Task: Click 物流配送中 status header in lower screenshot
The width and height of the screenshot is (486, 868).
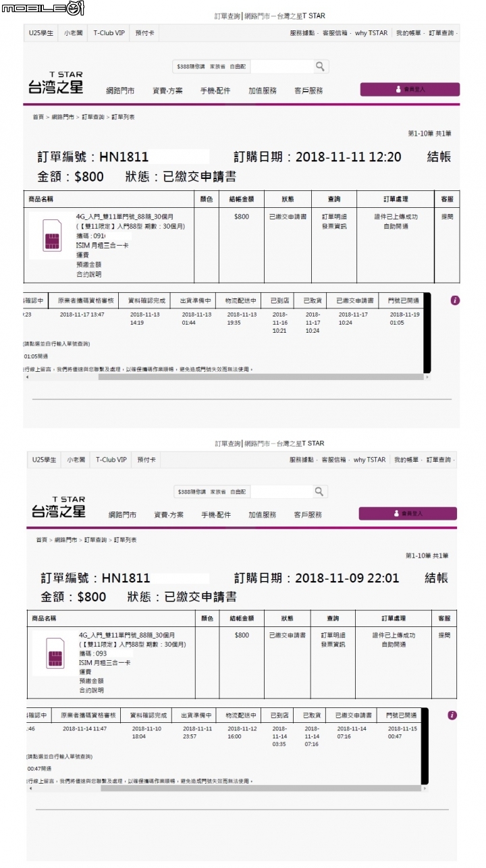Action: point(242,715)
